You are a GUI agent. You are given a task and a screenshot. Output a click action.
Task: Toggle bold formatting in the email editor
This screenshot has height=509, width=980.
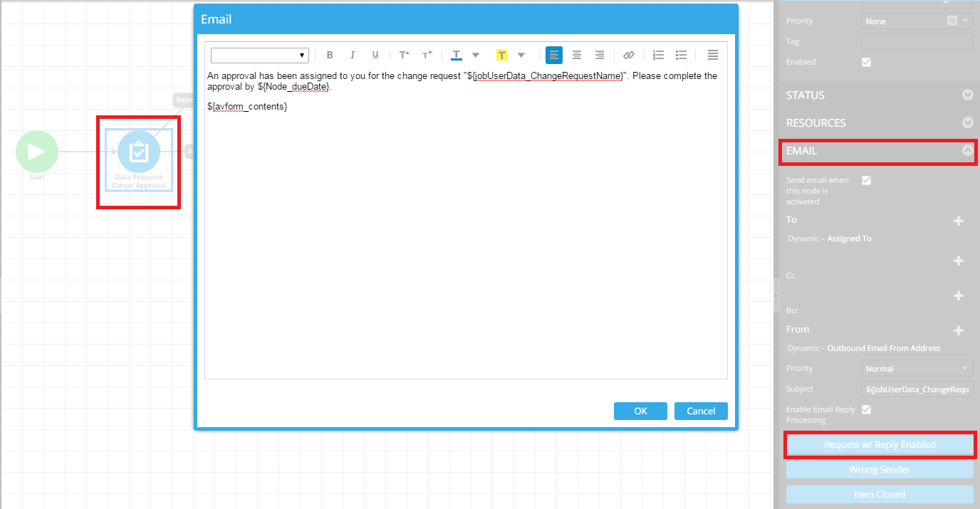pos(329,55)
